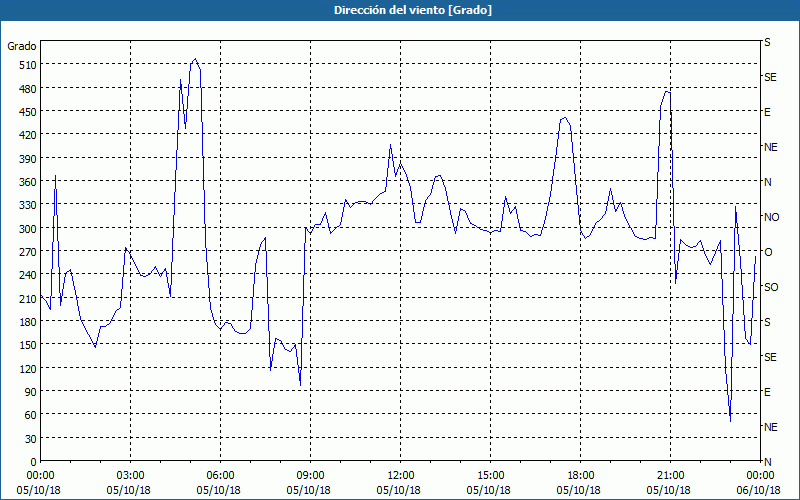Pick the 18:00 time label
Image resolution: width=800 pixels, height=500 pixels.
click(581, 476)
